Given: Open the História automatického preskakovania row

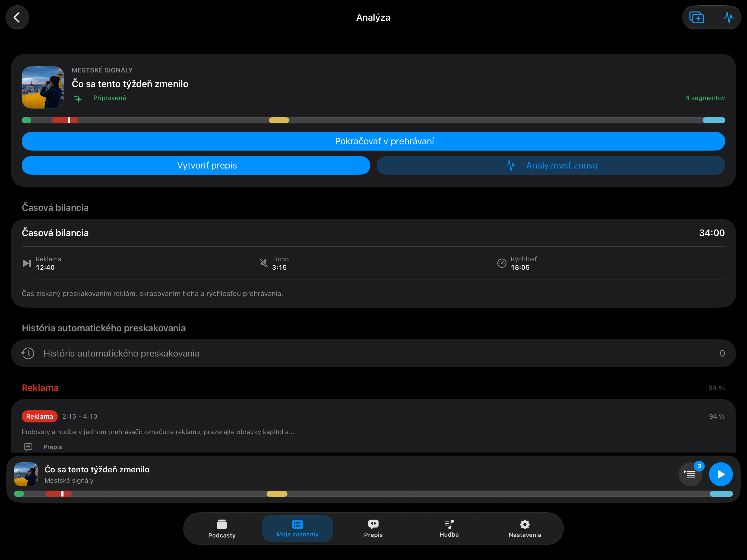Looking at the screenshot, I should point(373,354).
